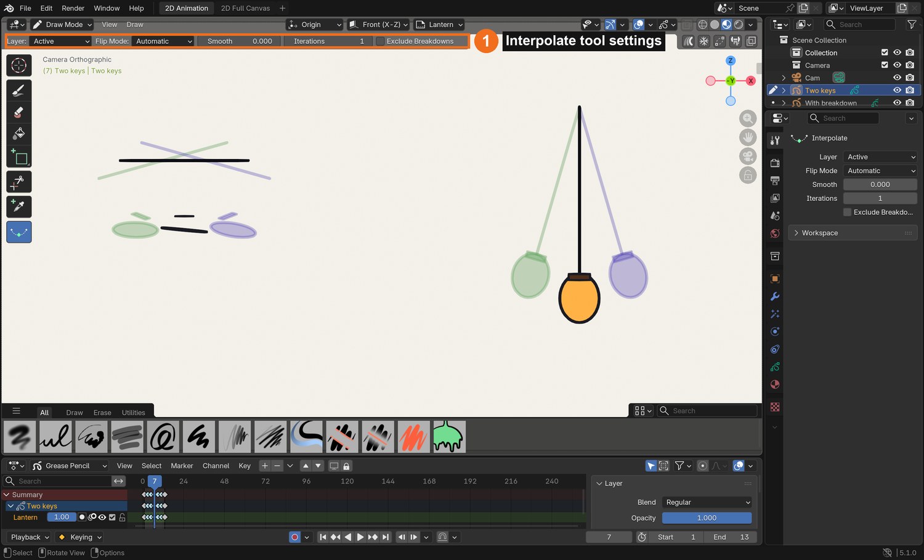Open the File menu
The image size is (924, 560).
(25, 8)
